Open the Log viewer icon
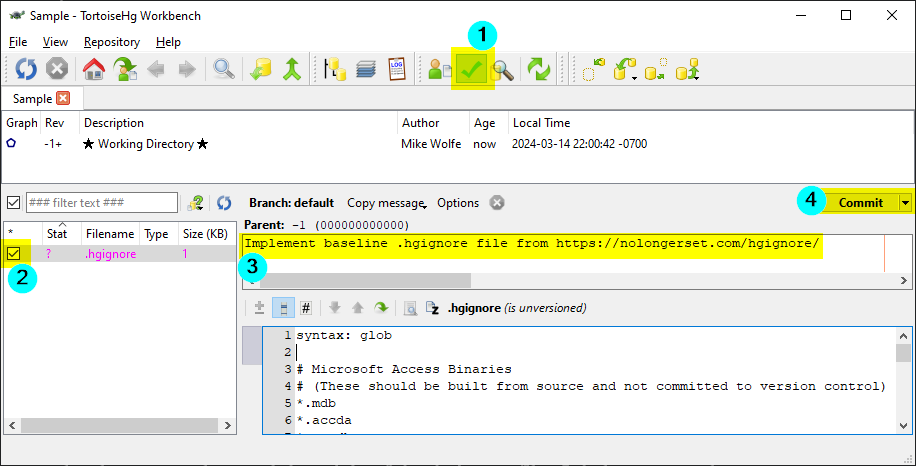The image size is (916, 466). pyautogui.click(x=397, y=69)
